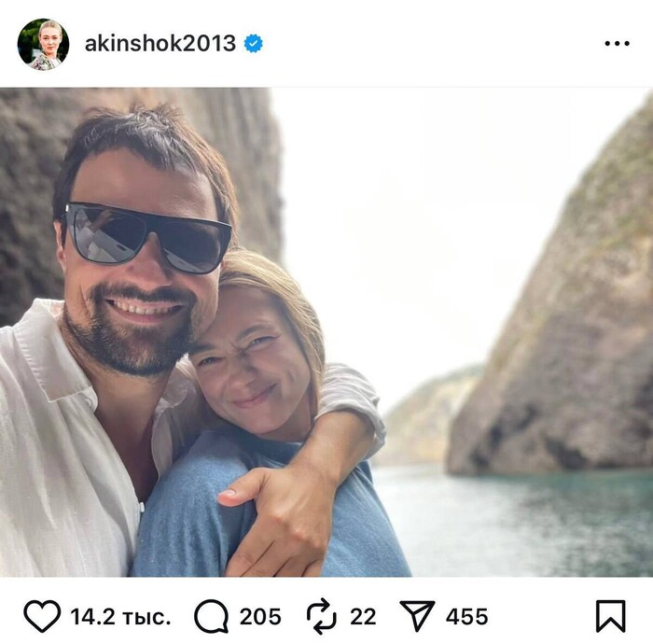Like the post with heart icon
Screen dimensions: 653x644
42,616
